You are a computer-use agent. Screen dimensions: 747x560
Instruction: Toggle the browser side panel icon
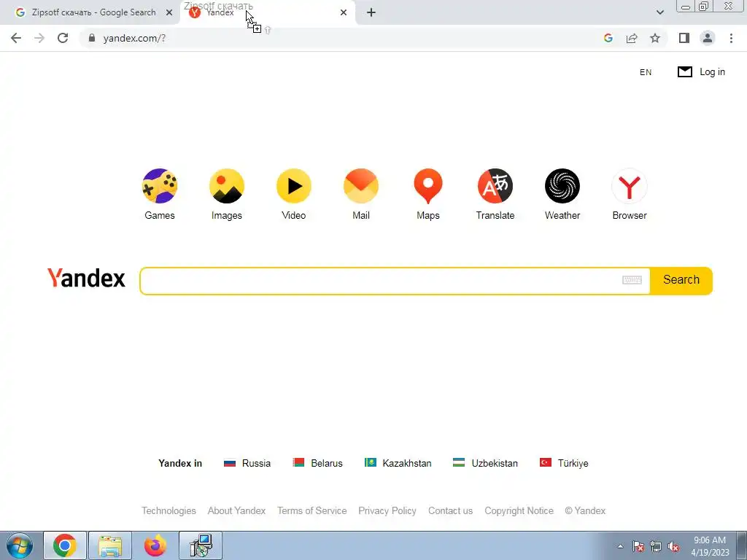coord(684,38)
